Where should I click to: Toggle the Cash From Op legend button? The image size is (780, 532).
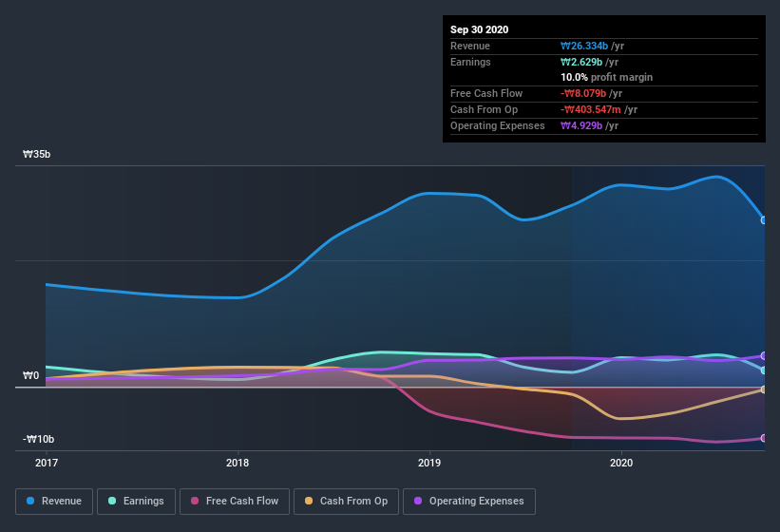click(x=346, y=502)
